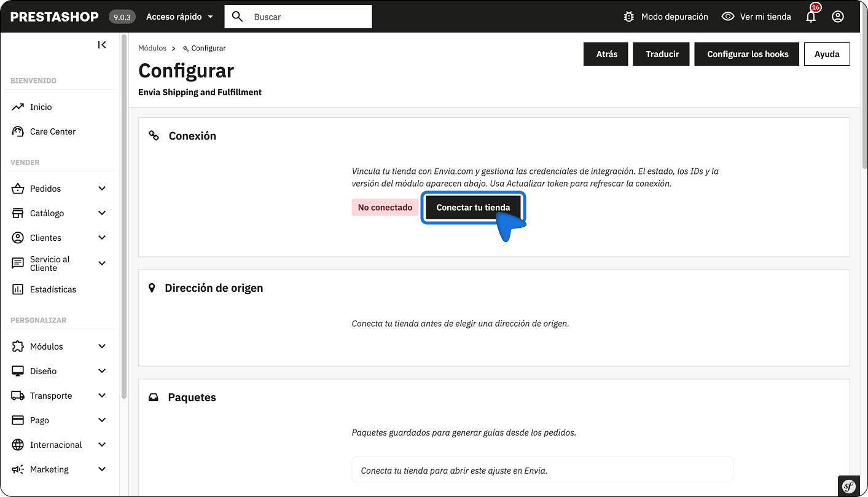Click the Conexión section heading
868x497 pixels.
coord(192,136)
